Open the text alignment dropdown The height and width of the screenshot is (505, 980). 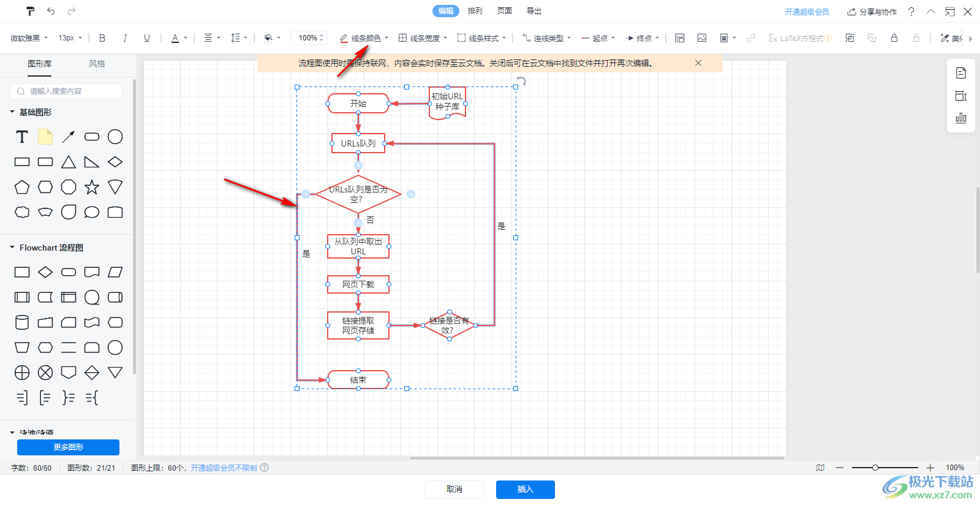(x=212, y=38)
